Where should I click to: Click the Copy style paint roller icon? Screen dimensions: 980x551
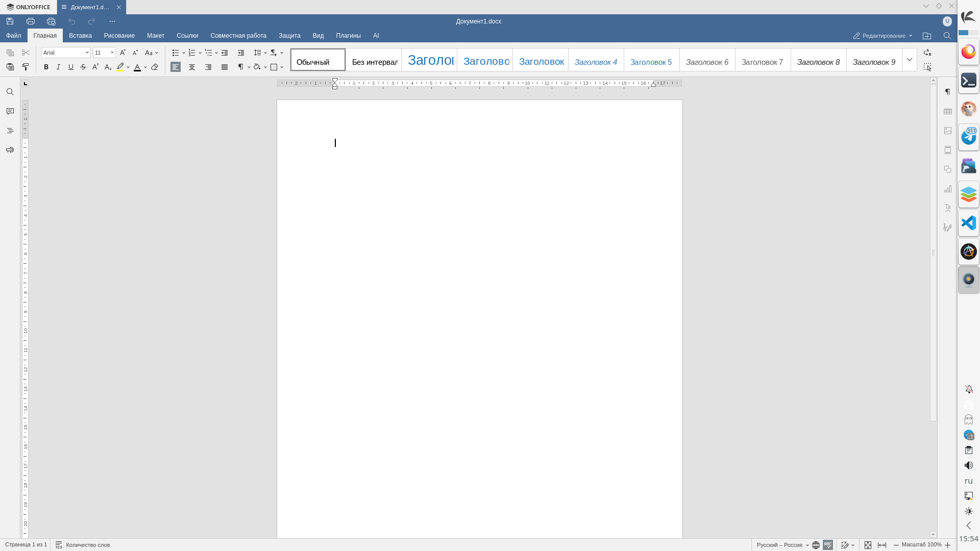(x=26, y=67)
